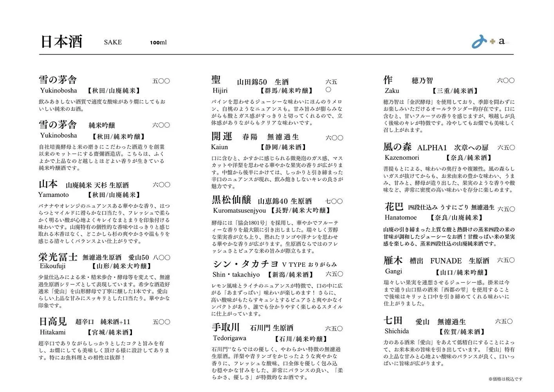Click the gold plus symbol in the logo
554x392 pixels.
[493, 42]
